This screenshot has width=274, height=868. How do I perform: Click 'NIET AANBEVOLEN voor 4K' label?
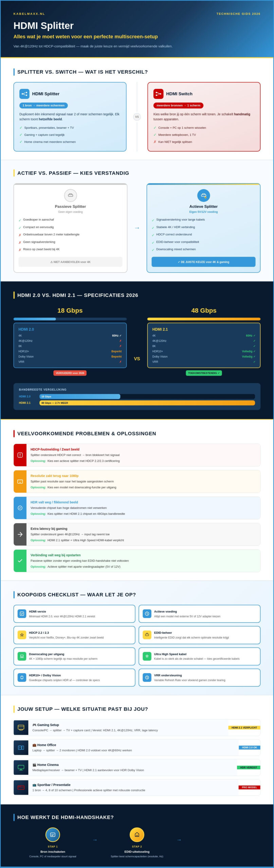coord(71,262)
